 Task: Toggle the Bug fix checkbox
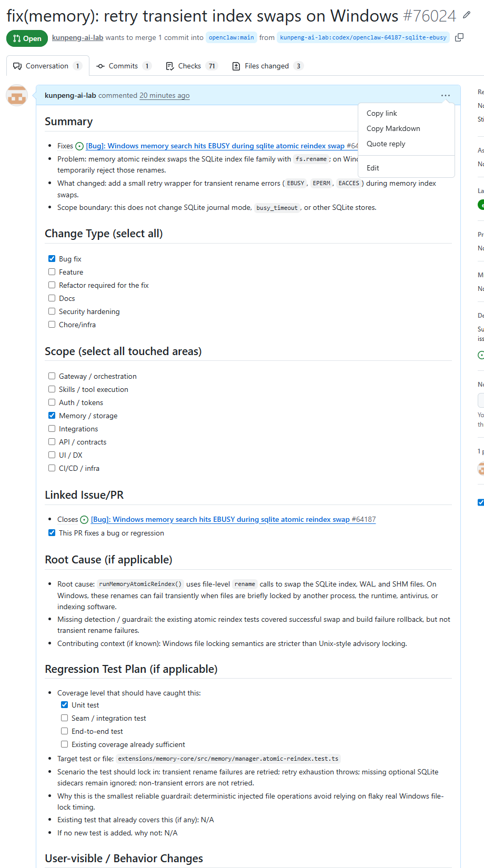[x=52, y=259]
